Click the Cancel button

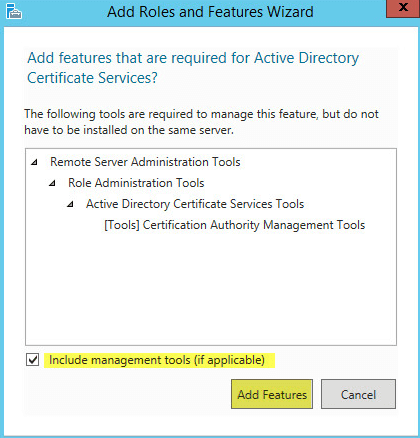tap(358, 394)
